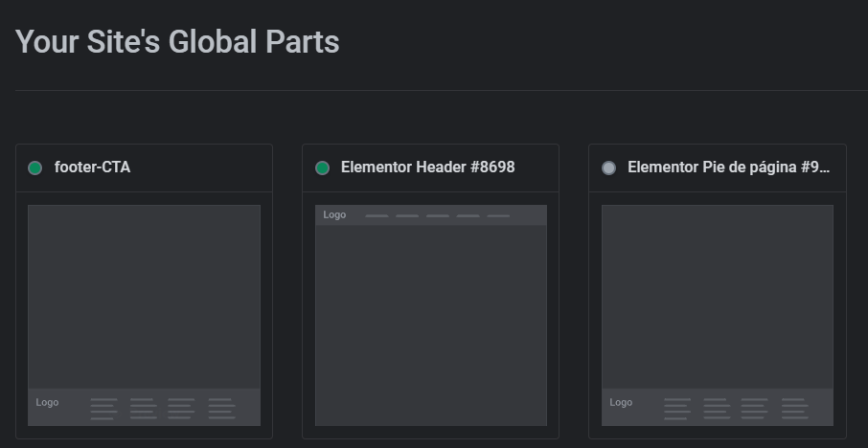
Task: Click second footer text column in footer-CTA preview
Action: click(x=144, y=409)
